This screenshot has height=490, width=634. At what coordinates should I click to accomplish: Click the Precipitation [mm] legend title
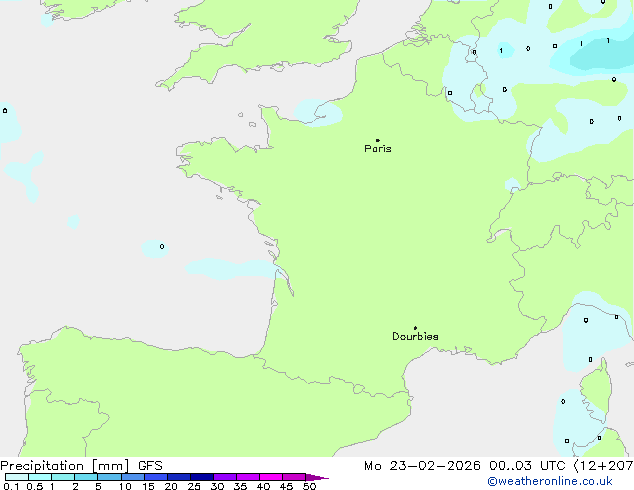63,466
